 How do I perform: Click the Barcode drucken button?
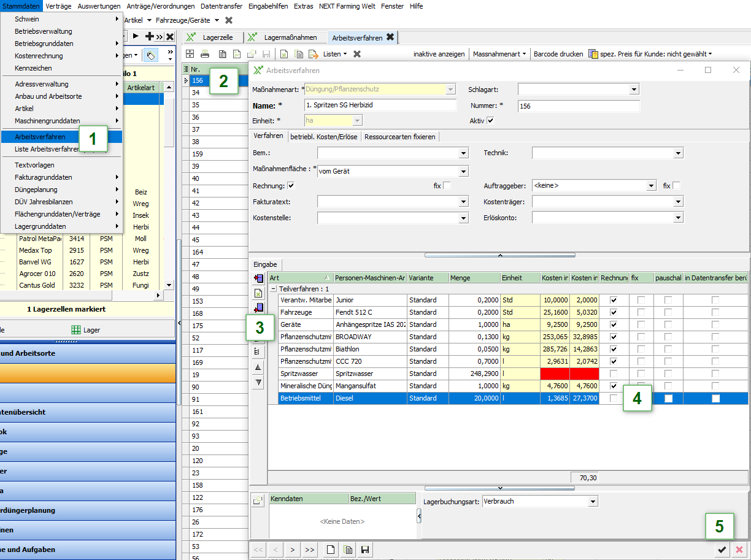(558, 54)
